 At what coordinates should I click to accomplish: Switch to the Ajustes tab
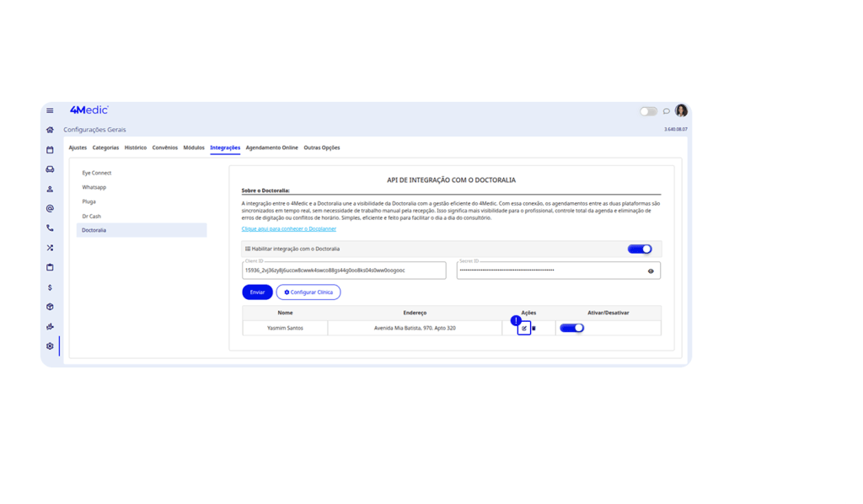[78, 147]
